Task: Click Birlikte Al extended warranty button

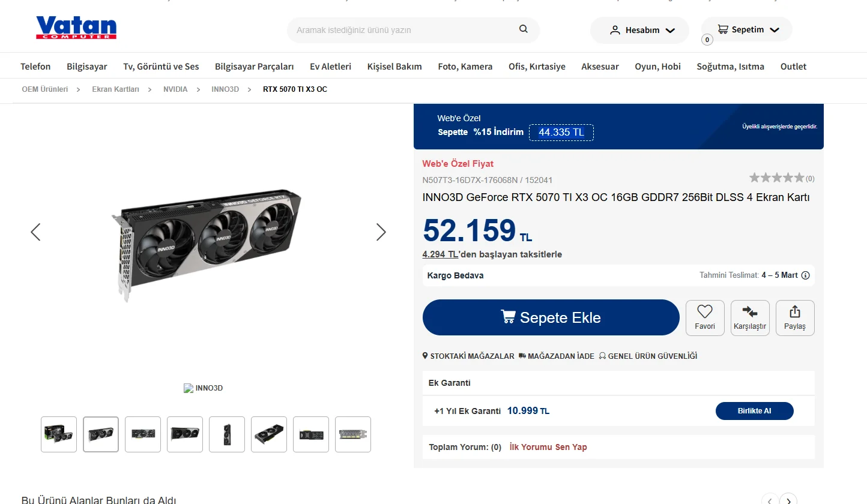Action: [x=754, y=411]
